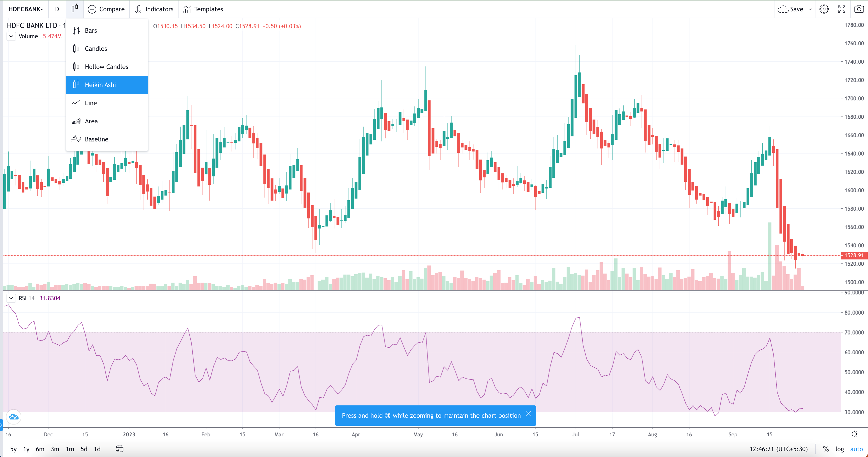Select Hollow Candles chart type
Image resolution: width=868 pixels, height=457 pixels.
[106, 67]
